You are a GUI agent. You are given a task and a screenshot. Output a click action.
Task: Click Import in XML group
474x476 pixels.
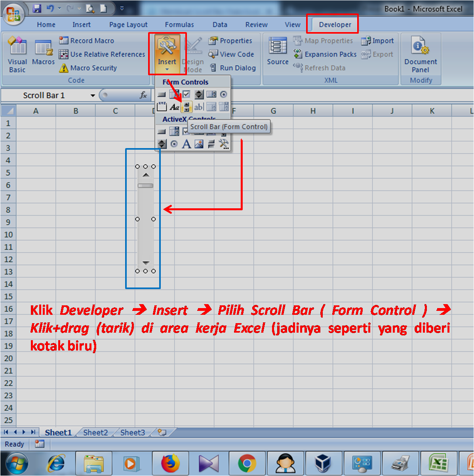coord(377,40)
